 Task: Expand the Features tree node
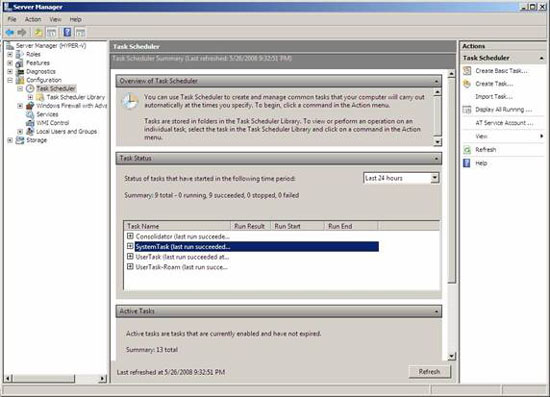(10, 63)
